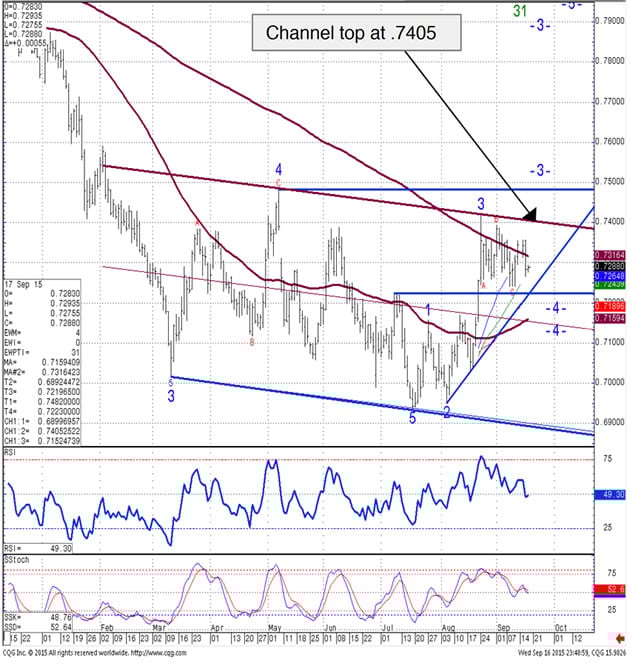Select the blue wave 4 label at May peak
631x665 pixels.
click(279, 170)
